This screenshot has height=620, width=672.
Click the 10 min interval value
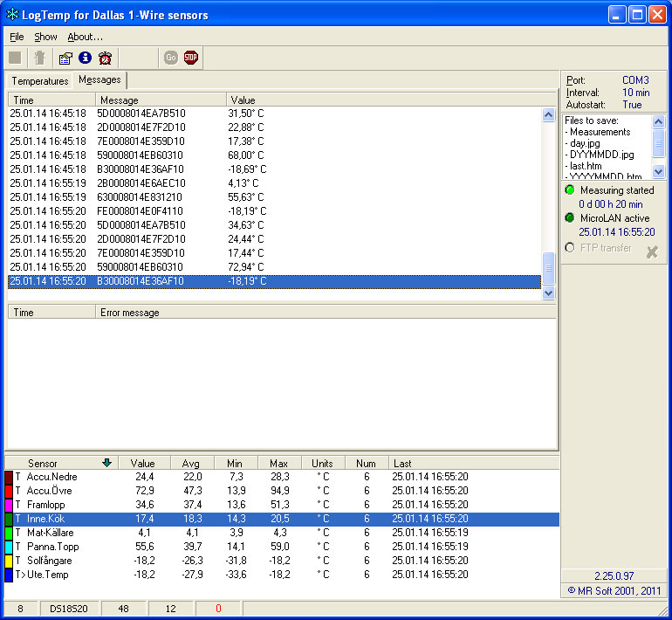click(635, 93)
